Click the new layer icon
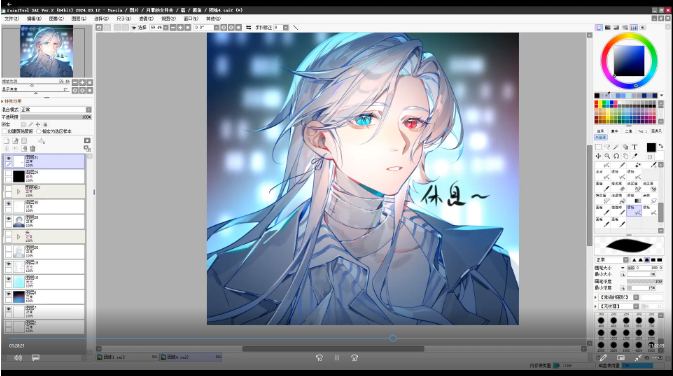This screenshot has width=673, height=376. pos(6,141)
